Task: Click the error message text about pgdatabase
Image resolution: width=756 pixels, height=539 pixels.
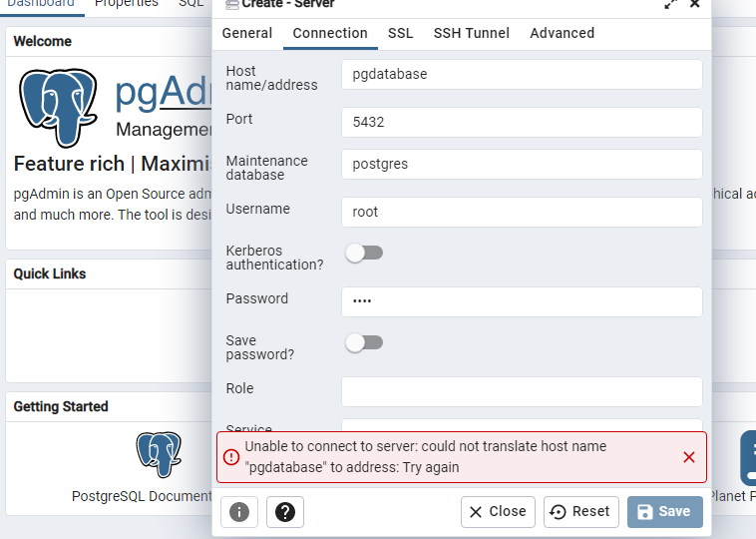Action: [x=425, y=457]
